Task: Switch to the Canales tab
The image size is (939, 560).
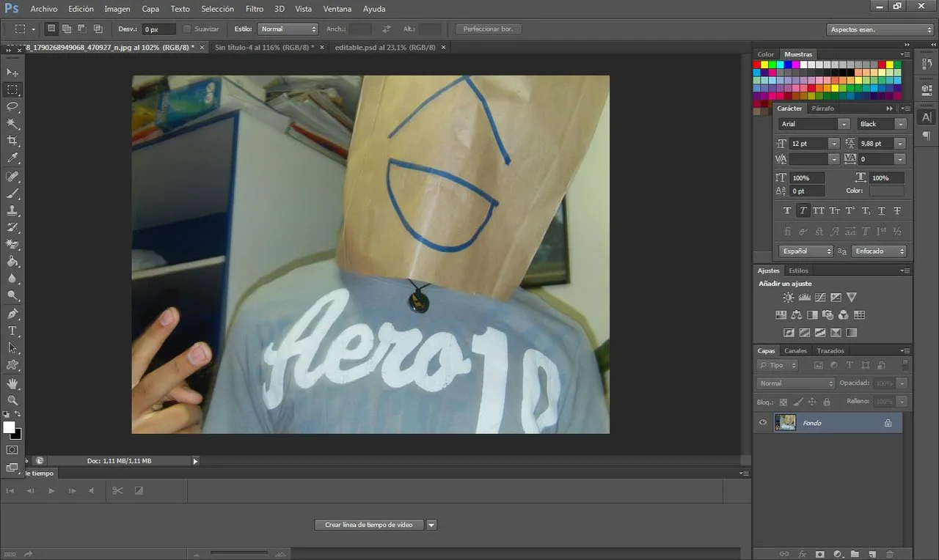Action: [x=795, y=350]
